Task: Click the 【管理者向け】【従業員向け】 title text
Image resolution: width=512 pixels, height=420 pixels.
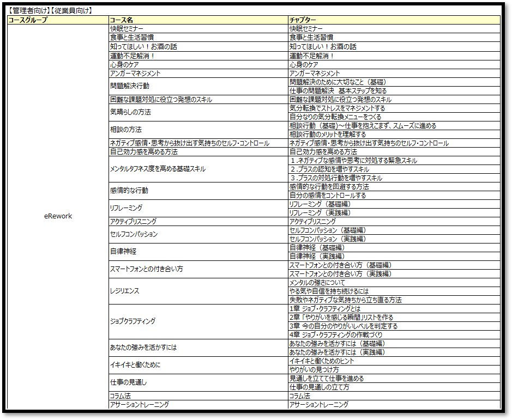Action: [x=50, y=10]
